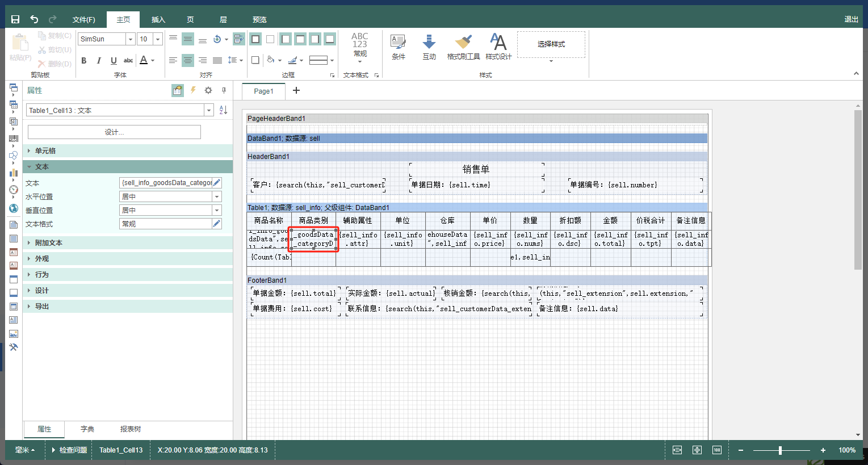Toggle center horizontal alignment

[x=188, y=60]
